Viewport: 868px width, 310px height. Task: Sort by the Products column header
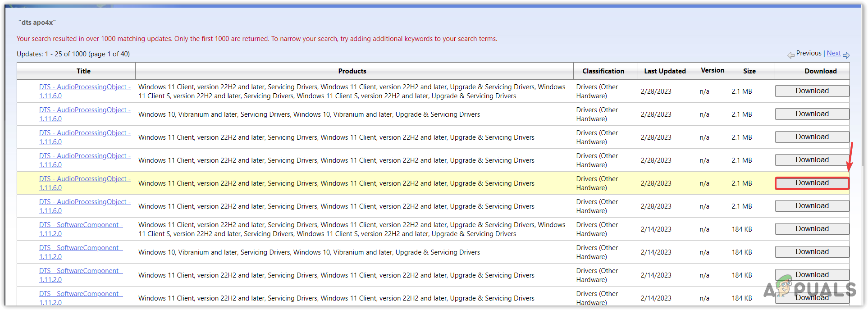click(x=352, y=71)
